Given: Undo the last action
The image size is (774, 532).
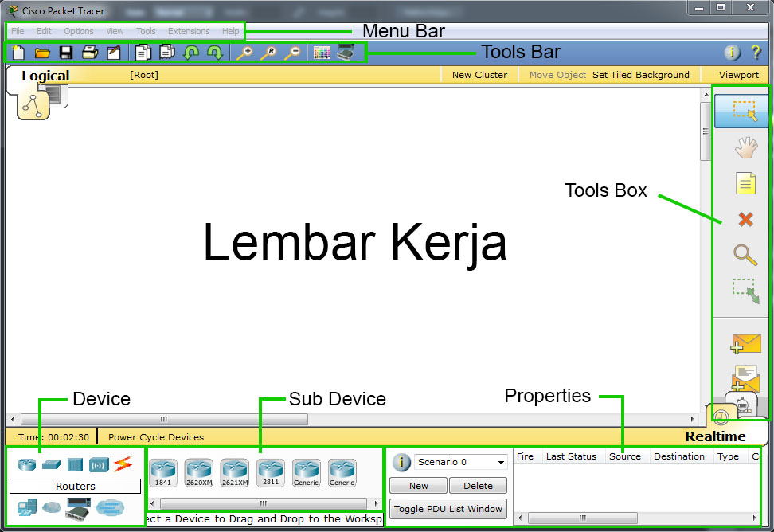Looking at the screenshot, I should coord(191,53).
